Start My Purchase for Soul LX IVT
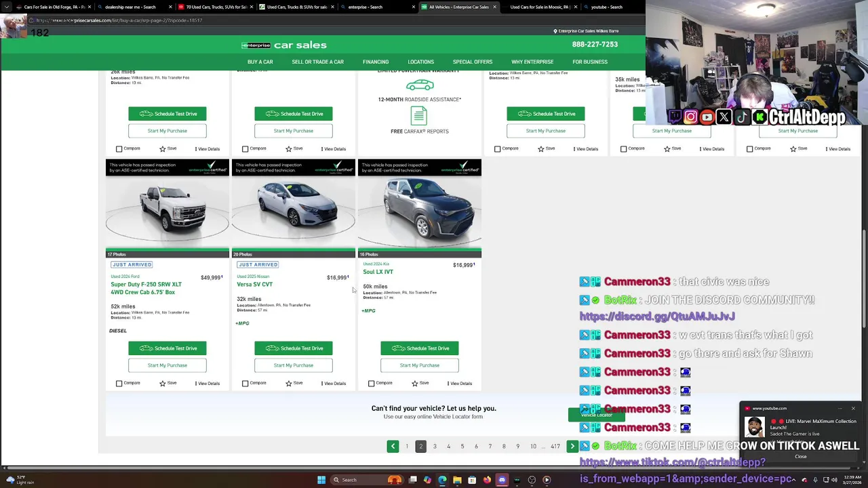Viewport: 868px width, 488px height. (420, 365)
